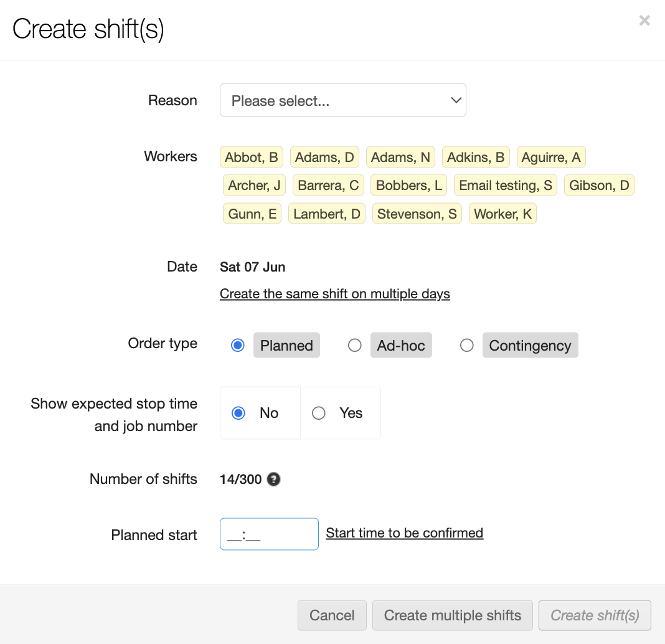Image resolution: width=665 pixels, height=644 pixels.
Task: Open Create the same shift on multiple days
Action: [334, 294]
